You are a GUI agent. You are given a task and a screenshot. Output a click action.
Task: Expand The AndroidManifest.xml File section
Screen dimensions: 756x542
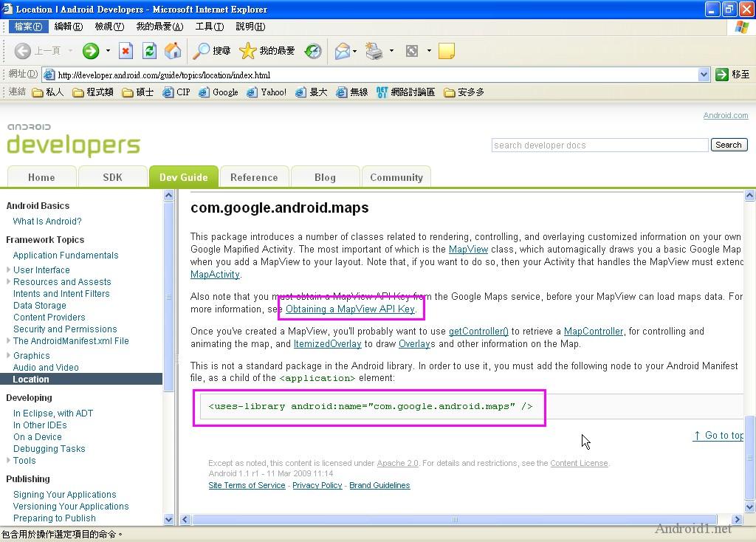(8, 340)
